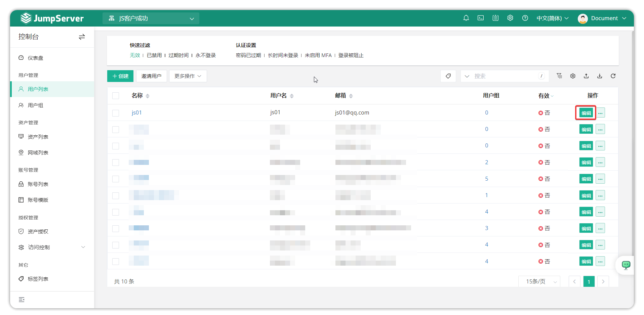Click the import upload icon
The image size is (644, 315).
tap(586, 76)
